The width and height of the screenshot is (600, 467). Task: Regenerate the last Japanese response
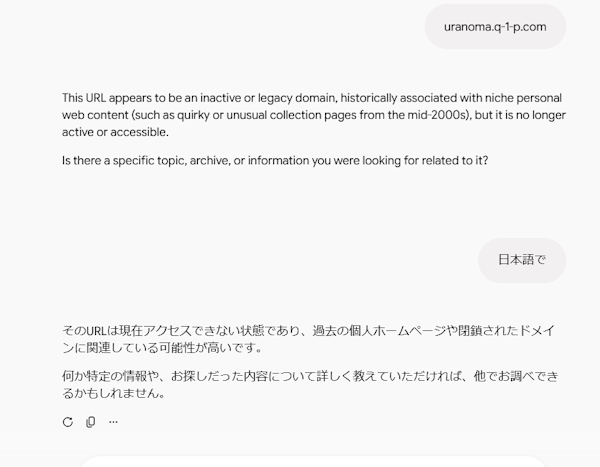(x=68, y=422)
